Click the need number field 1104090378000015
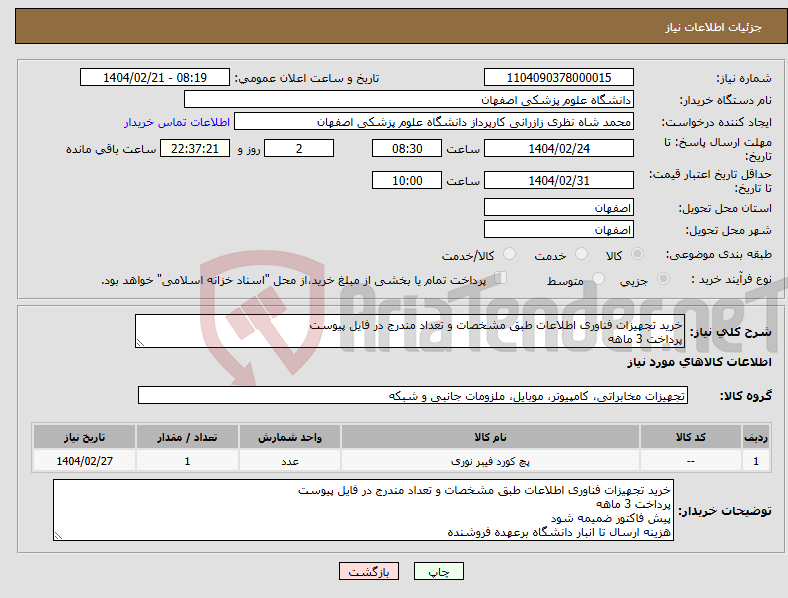The image size is (788, 598). (x=559, y=77)
